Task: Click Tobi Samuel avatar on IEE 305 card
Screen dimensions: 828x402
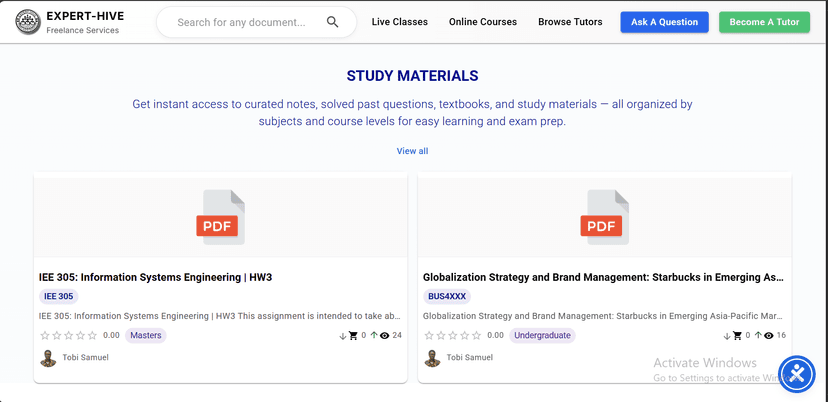Action: (x=48, y=358)
